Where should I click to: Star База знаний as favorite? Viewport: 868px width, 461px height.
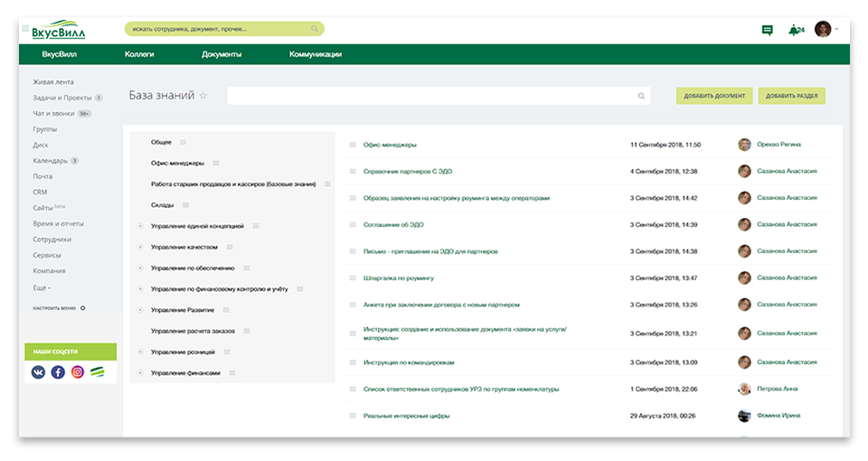tap(203, 95)
